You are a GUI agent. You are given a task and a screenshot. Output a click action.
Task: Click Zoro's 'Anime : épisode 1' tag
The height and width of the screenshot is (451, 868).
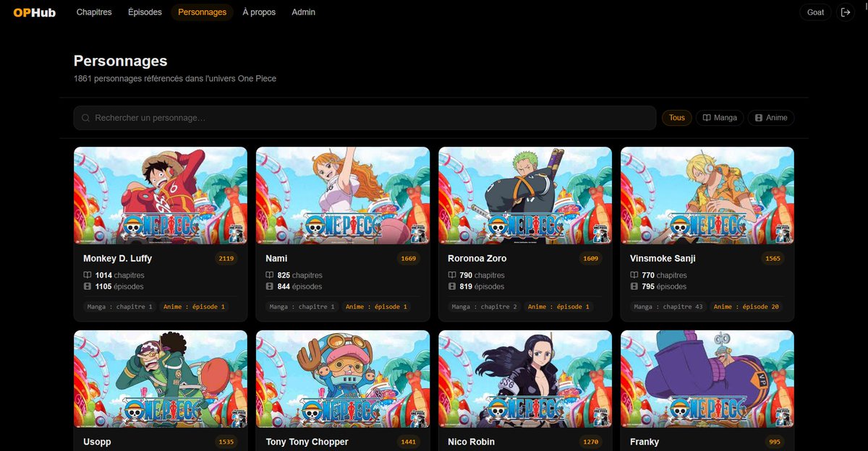pyautogui.click(x=558, y=306)
